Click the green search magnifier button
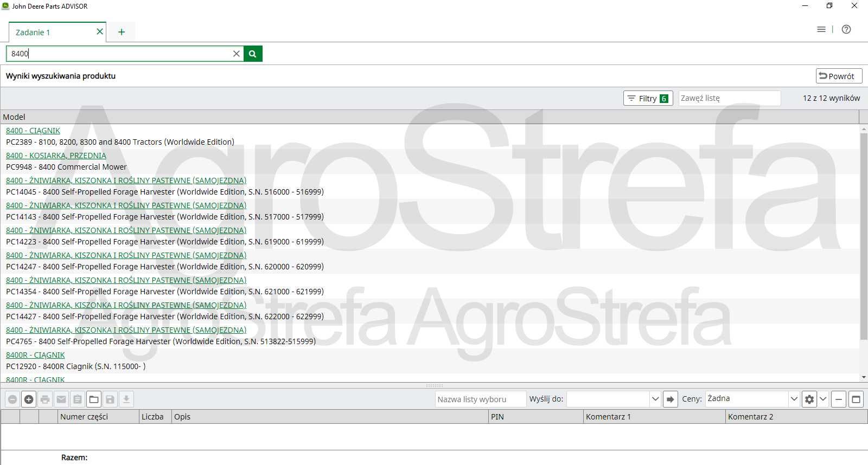The width and height of the screenshot is (868, 465). 253,54
